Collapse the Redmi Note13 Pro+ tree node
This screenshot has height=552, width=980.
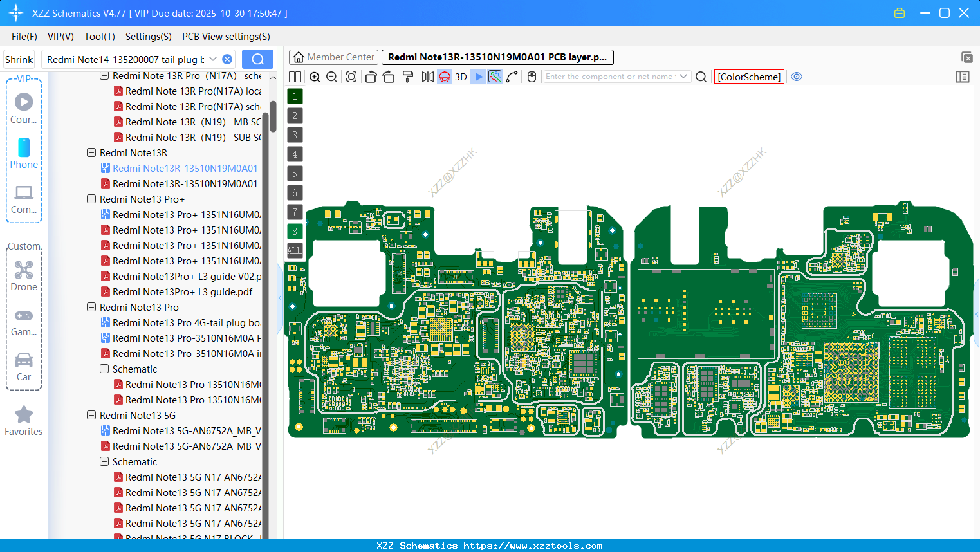(x=91, y=199)
